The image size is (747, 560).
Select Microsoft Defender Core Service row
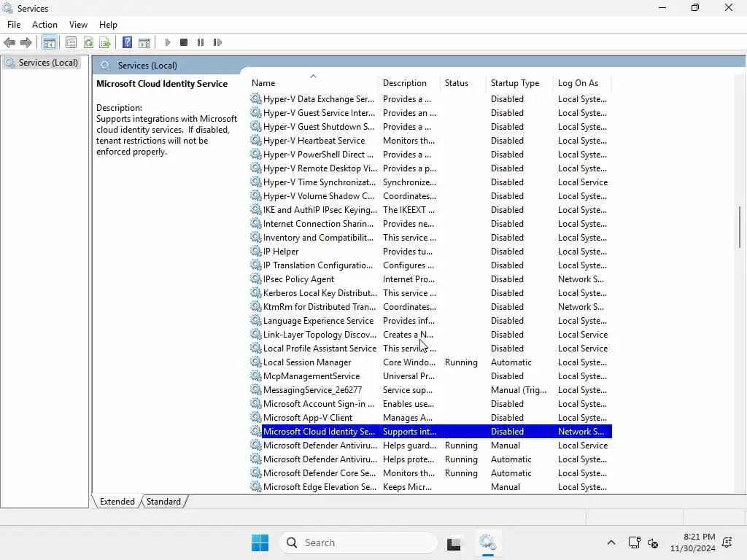click(x=430, y=472)
